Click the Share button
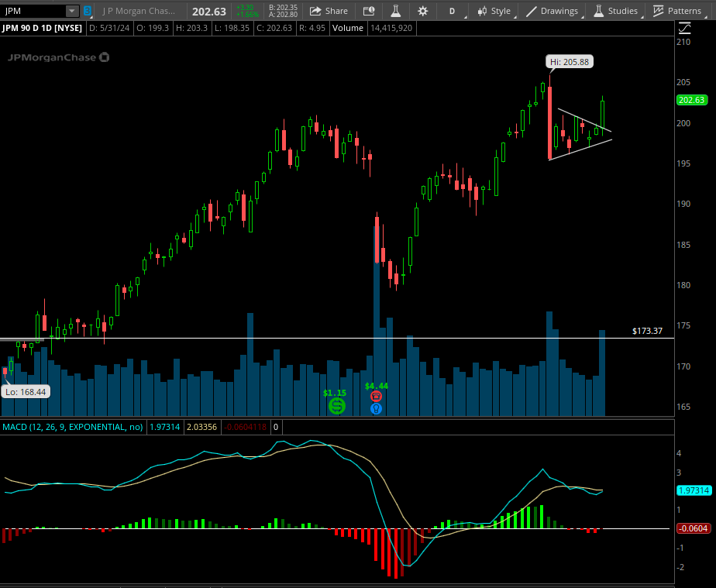 coord(329,11)
